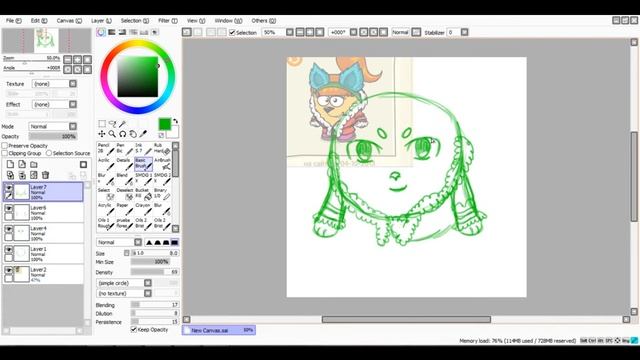Choose the Blend brush

point(124,180)
